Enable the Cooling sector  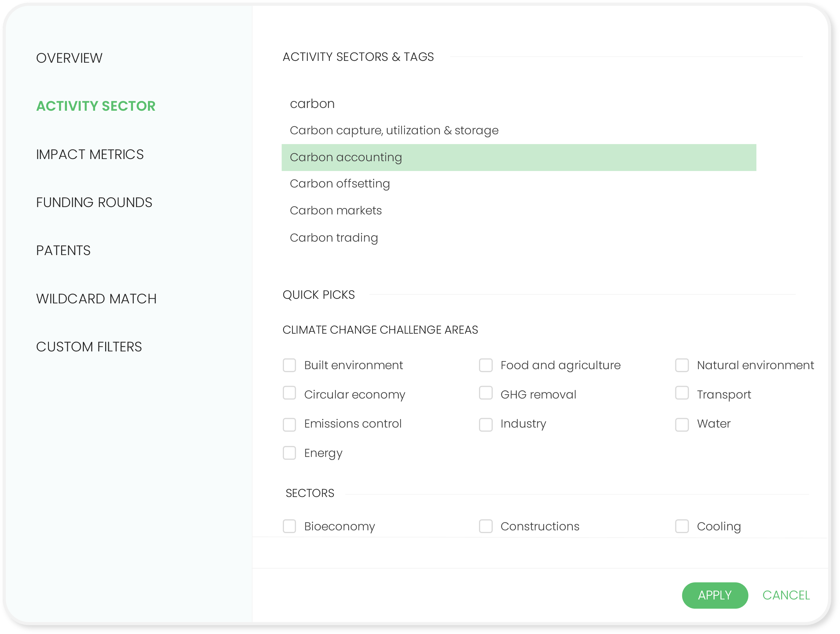(x=682, y=526)
